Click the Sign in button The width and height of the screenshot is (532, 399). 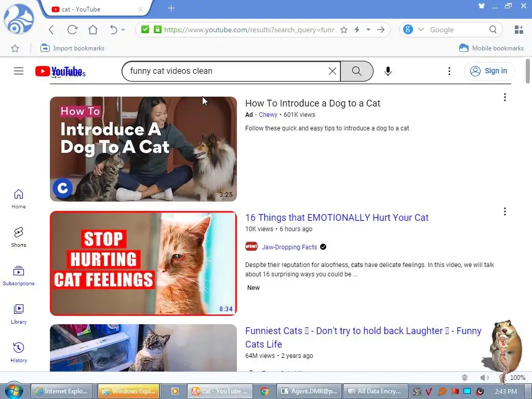pos(489,71)
